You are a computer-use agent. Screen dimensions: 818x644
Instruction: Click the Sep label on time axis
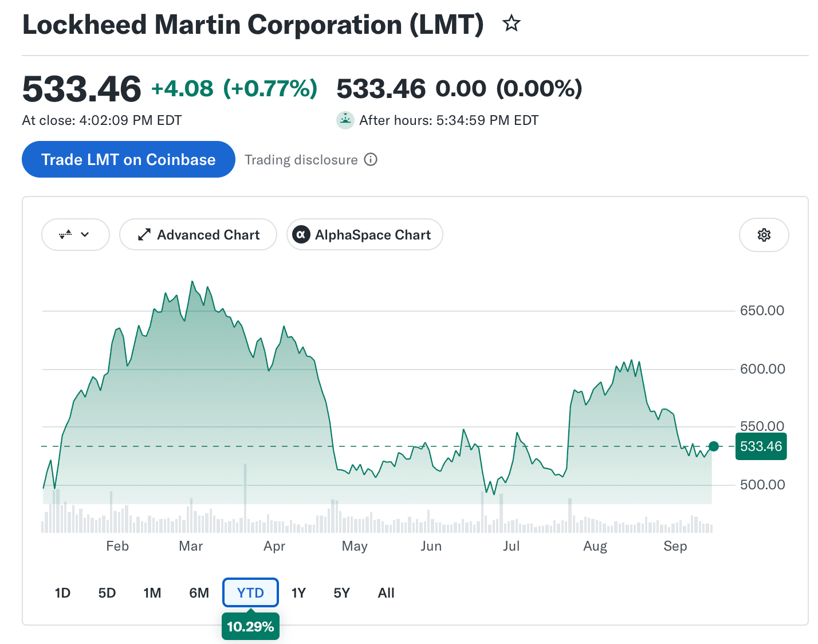675,547
